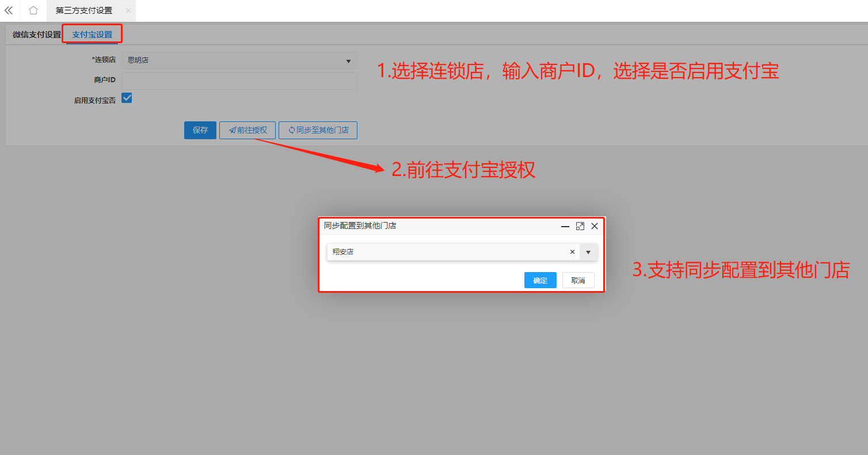Expand the store list arrow in the dialog
This screenshot has height=455, width=868.
(588, 252)
